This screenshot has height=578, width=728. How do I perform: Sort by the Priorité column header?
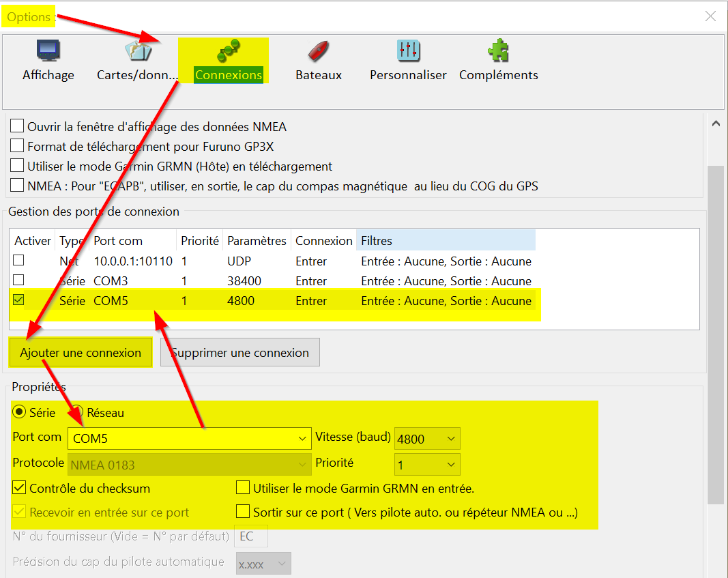coord(200,241)
